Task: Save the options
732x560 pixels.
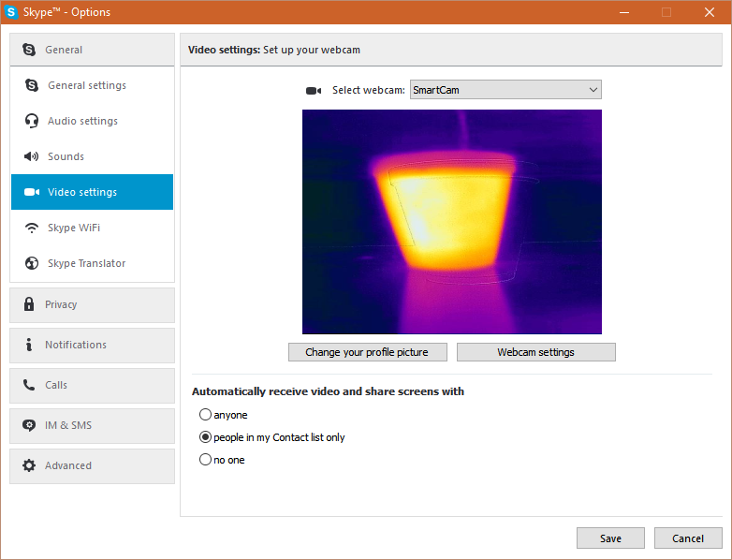Action: click(610, 538)
